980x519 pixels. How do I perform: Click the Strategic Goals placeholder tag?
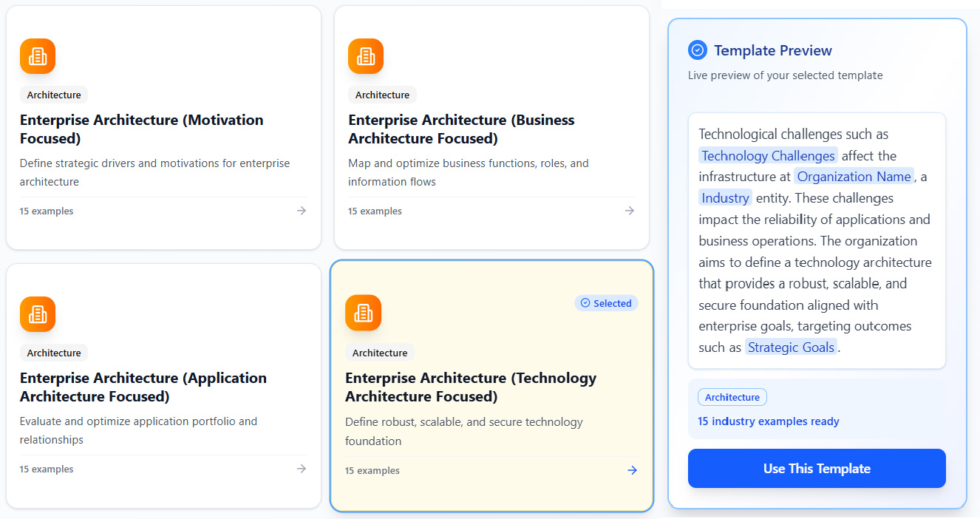791,347
